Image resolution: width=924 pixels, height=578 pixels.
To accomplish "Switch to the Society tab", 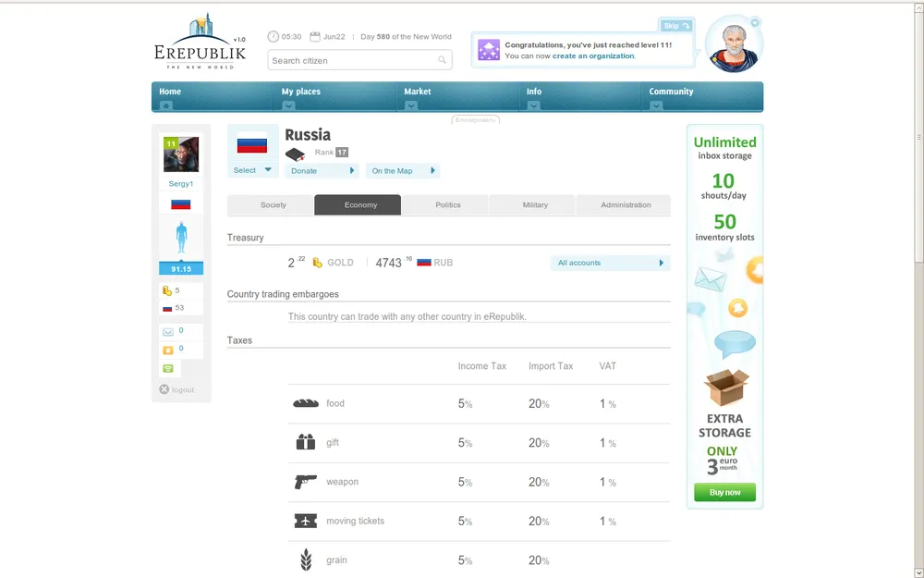I will coord(271,204).
